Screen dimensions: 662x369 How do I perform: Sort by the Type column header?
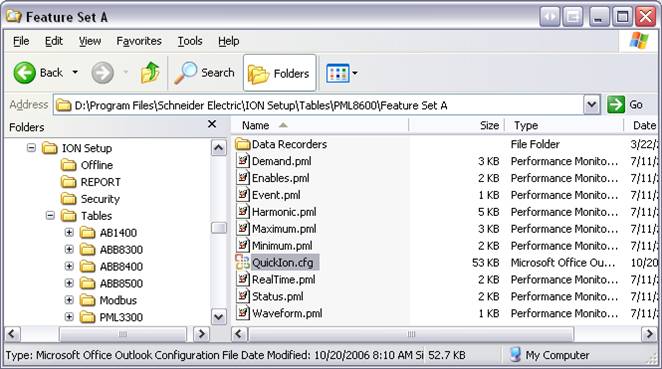[564, 125]
